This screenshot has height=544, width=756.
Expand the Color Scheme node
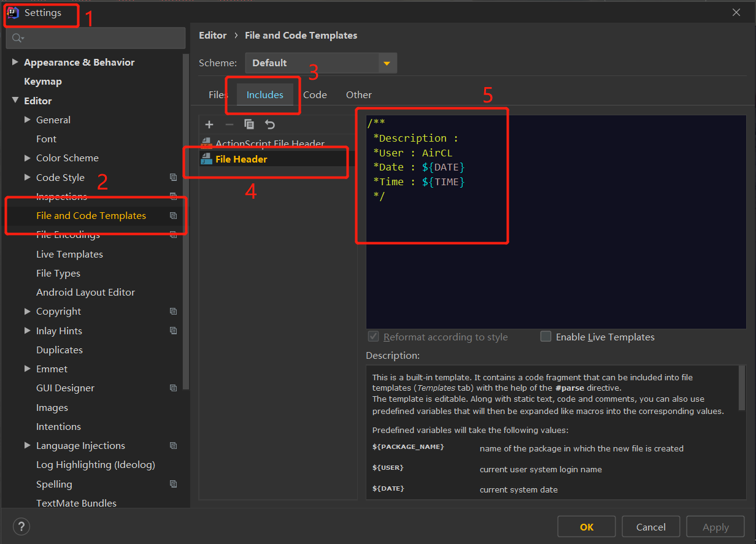pos(27,158)
